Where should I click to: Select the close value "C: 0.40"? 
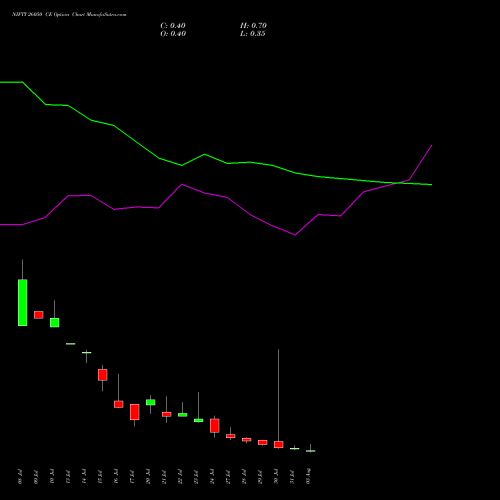coord(173,26)
